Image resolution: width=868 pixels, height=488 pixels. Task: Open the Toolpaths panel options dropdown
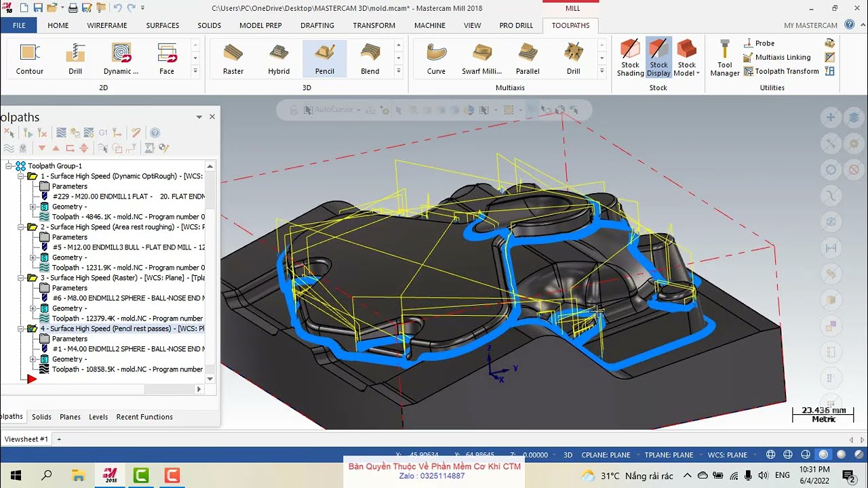[x=199, y=117]
